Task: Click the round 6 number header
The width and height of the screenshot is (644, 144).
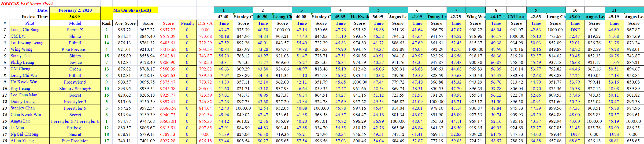Action: click(417, 10)
